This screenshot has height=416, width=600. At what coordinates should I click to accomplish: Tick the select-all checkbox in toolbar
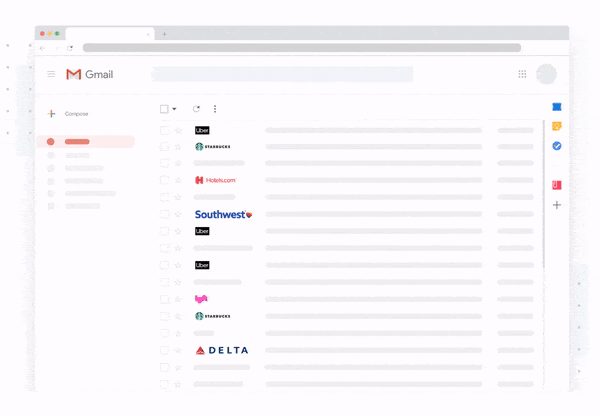pos(164,109)
